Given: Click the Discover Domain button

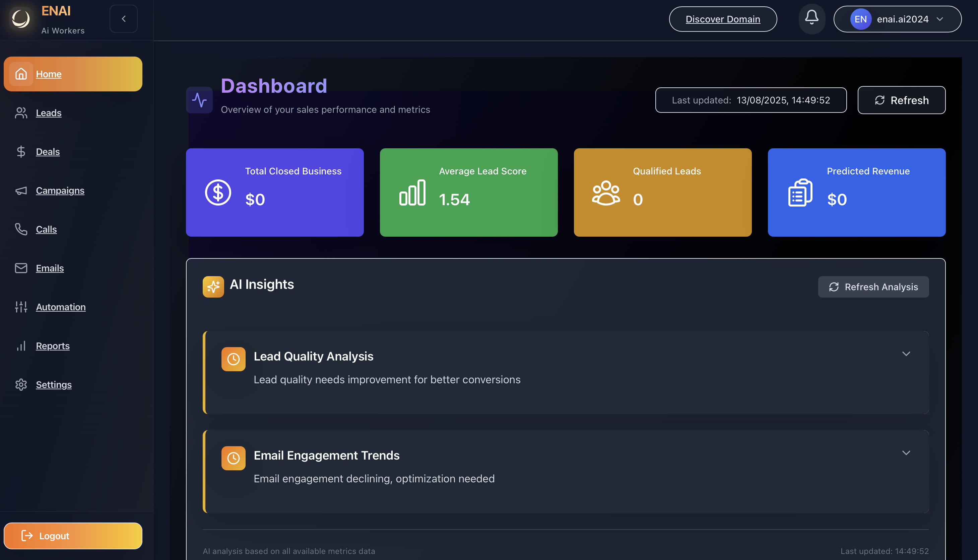Looking at the screenshot, I should point(723,18).
